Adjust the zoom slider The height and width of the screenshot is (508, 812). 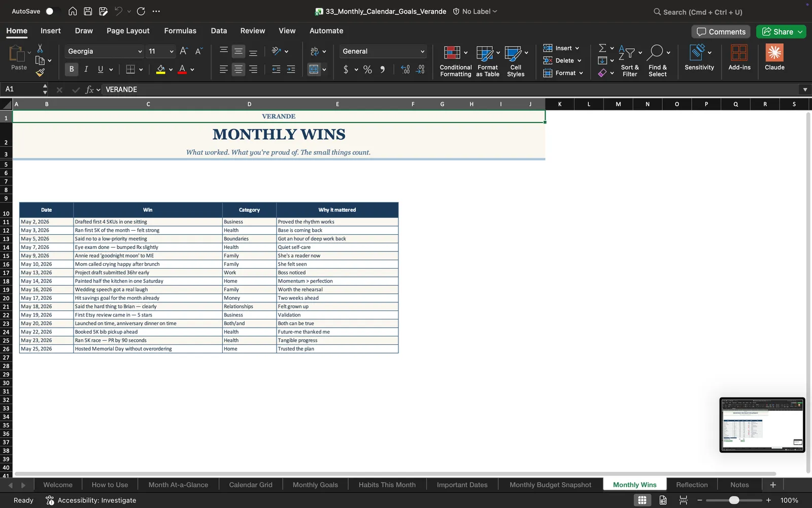click(x=734, y=500)
